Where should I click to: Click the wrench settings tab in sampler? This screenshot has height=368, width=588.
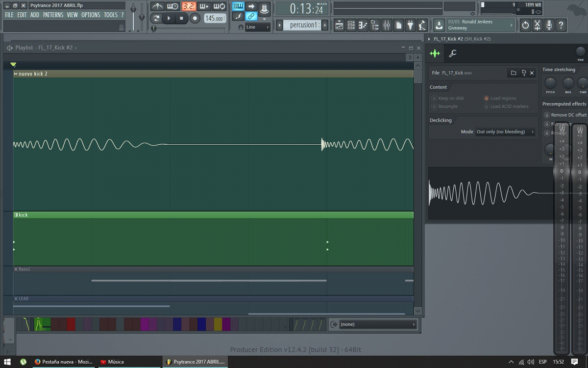(453, 54)
